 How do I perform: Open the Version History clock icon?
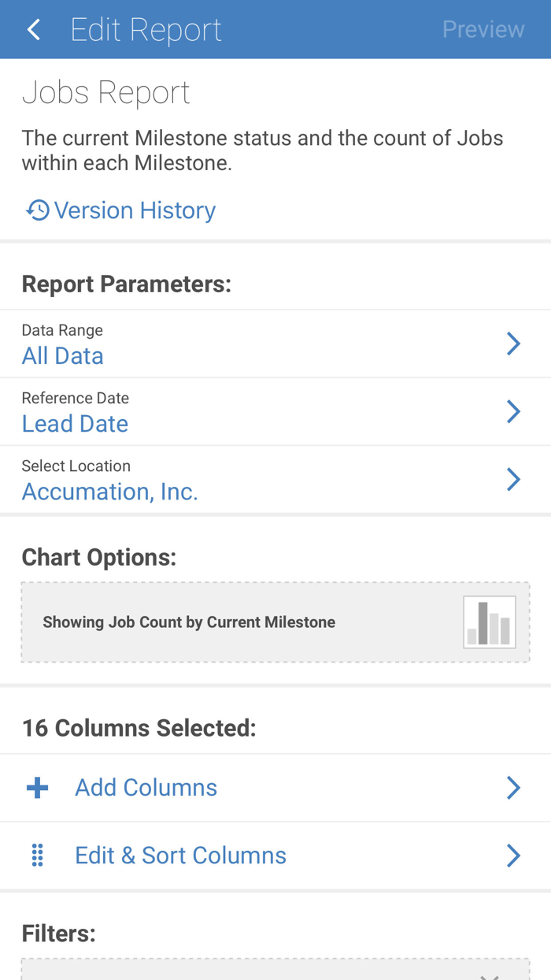pos(36,210)
